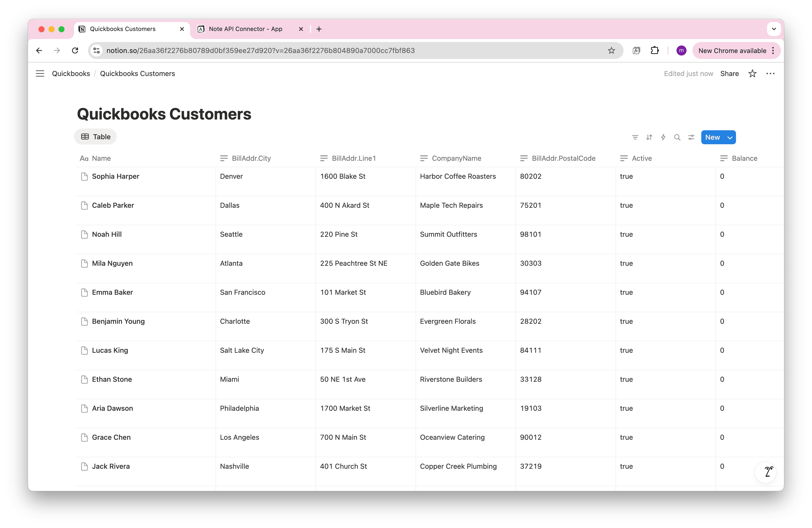The height and width of the screenshot is (528, 812).
Task: Click page icon for Emma Baker row
Action: [x=84, y=292]
